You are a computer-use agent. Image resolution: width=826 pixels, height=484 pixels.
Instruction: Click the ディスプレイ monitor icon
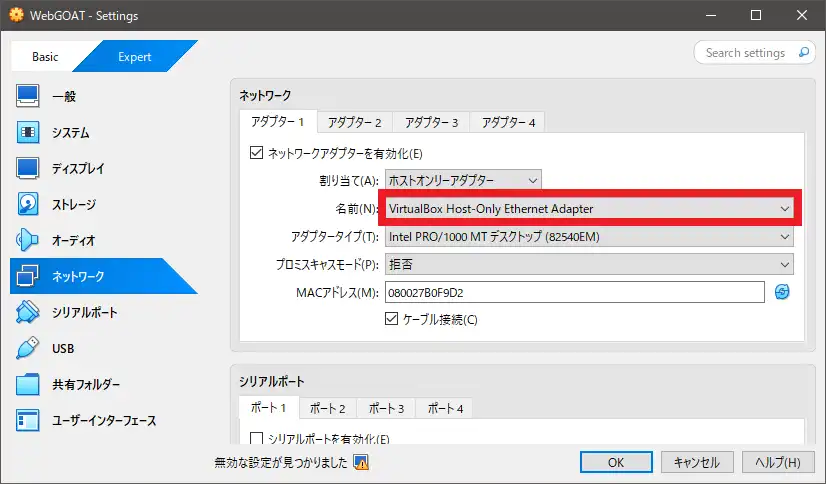point(27,168)
